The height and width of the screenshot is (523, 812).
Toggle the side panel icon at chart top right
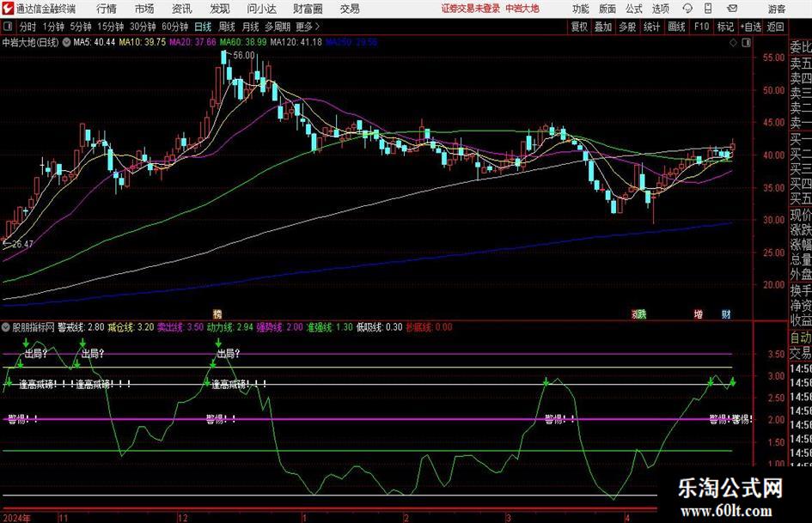tap(746, 43)
